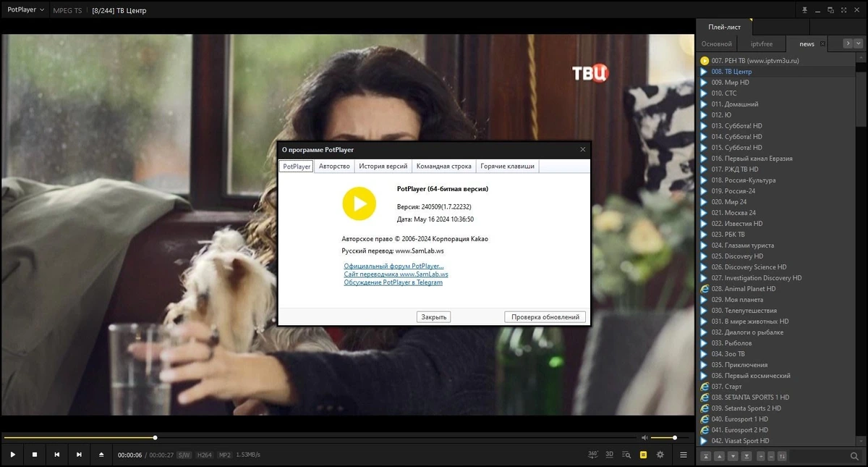
Task: Click icon beside 038. SETANTA SPORTS 1 HD
Action: pyautogui.click(x=705, y=397)
